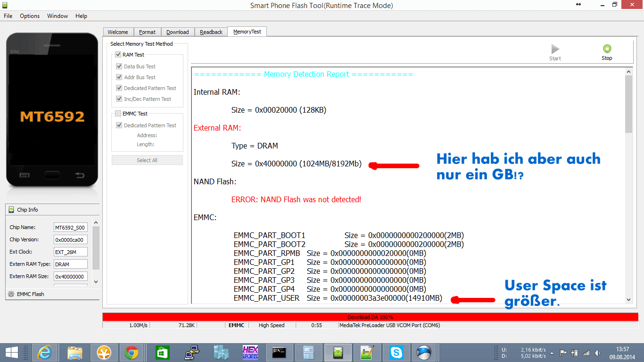The image size is (644, 362).
Task: Open the File menu
Action: click(x=8, y=16)
